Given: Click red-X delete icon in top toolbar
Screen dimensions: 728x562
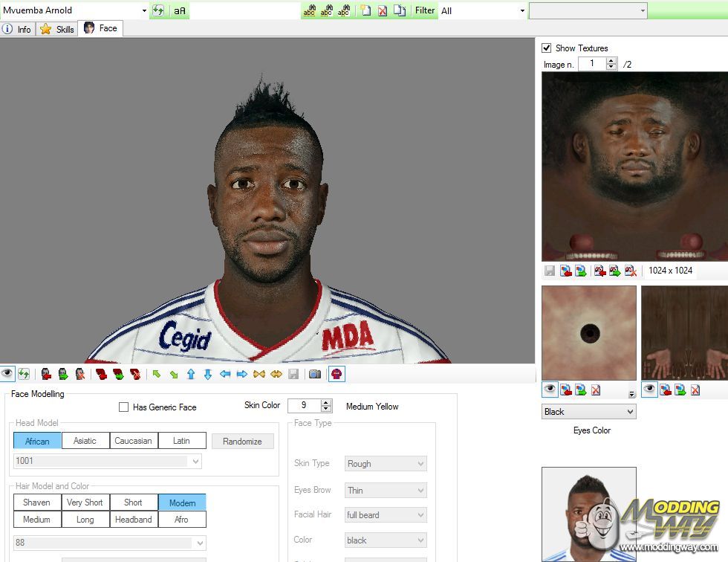Looking at the screenshot, I should [x=383, y=10].
